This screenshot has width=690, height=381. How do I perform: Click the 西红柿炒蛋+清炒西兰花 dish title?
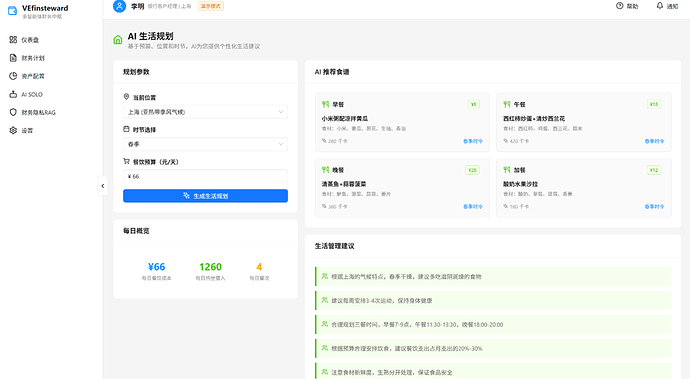pyautogui.click(x=534, y=119)
